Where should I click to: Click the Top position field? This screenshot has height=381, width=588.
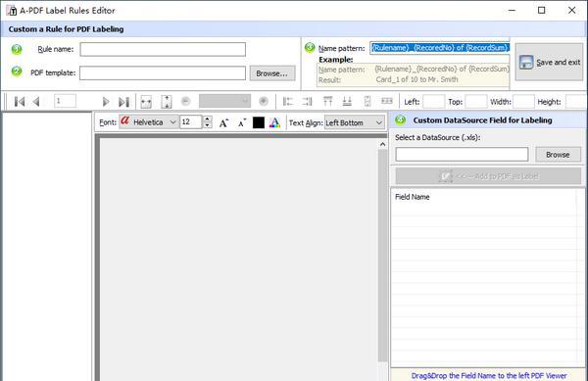[x=476, y=102]
